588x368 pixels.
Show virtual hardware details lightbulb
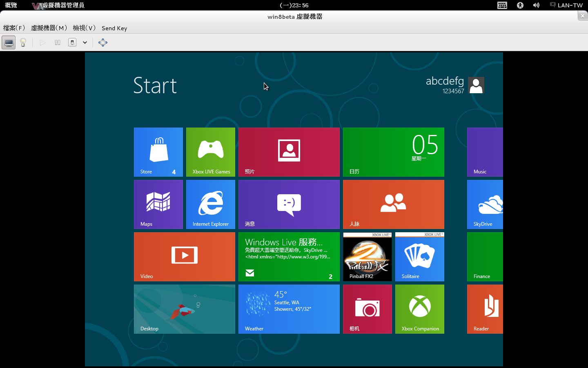pos(23,43)
